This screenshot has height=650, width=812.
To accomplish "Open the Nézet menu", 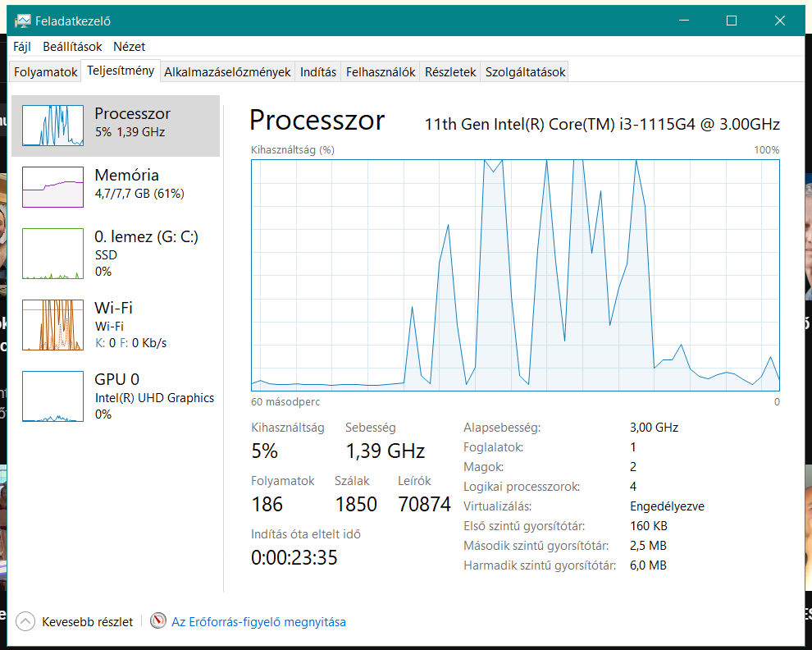I will click(129, 47).
